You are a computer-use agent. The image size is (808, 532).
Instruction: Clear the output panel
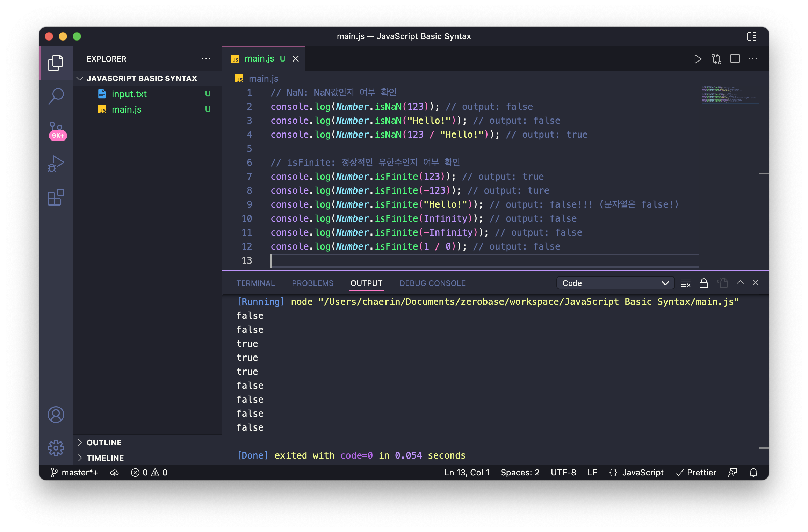pyautogui.click(x=685, y=283)
